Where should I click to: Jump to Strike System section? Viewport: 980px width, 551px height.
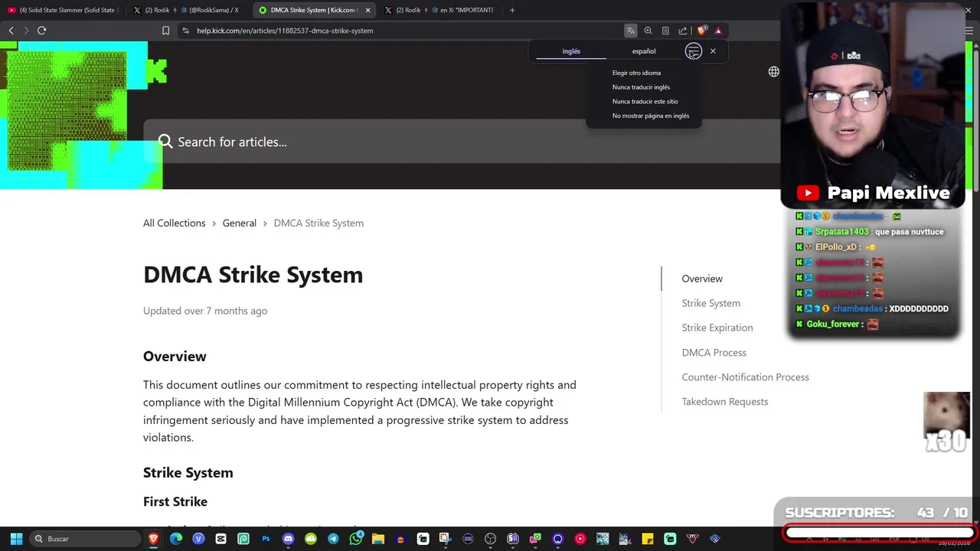tap(710, 303)
